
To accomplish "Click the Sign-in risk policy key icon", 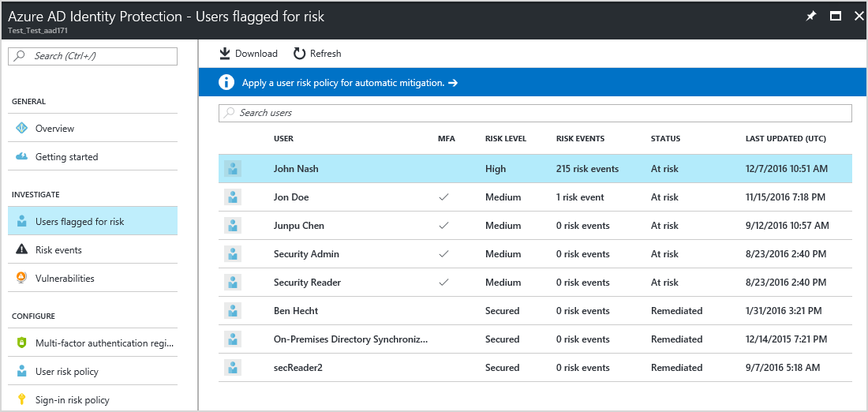I will point(21,400).
